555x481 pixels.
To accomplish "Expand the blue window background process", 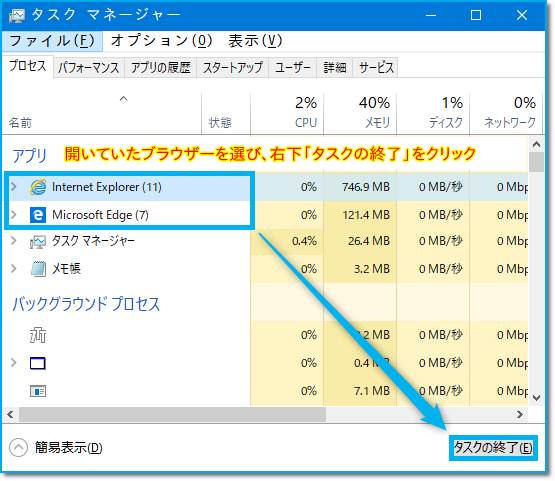I will (x=14, y=362).
